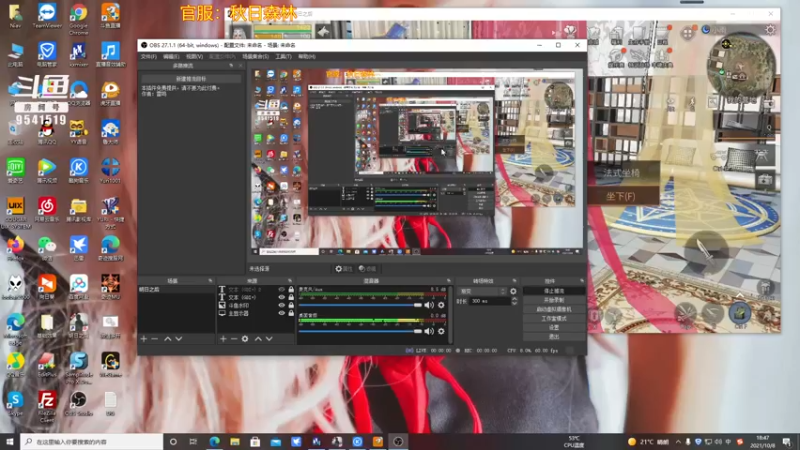This screenshot has height=450, width=800.
Task: Undock the Scene Transitions panel
Action: 514,281
